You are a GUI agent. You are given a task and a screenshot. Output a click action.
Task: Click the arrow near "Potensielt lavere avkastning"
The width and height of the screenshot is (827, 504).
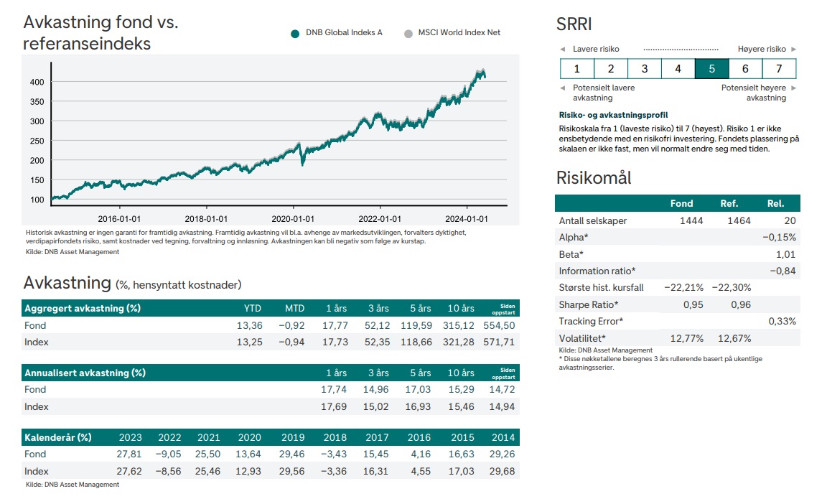point(562,87)
